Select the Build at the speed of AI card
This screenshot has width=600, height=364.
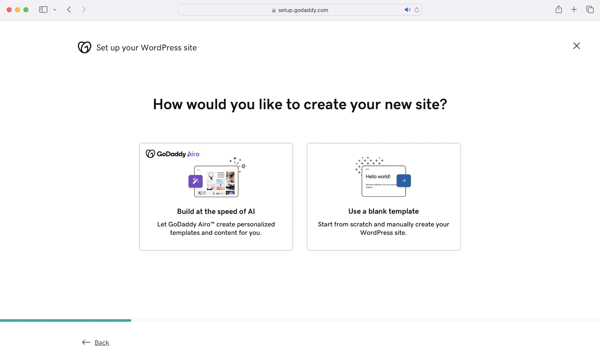coord(216,211)
